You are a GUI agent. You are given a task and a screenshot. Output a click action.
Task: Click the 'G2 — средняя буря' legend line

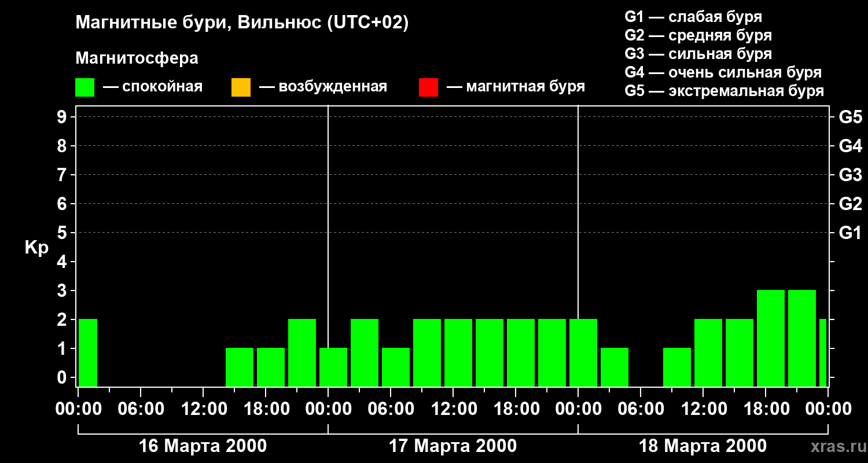tap(698, 35)
